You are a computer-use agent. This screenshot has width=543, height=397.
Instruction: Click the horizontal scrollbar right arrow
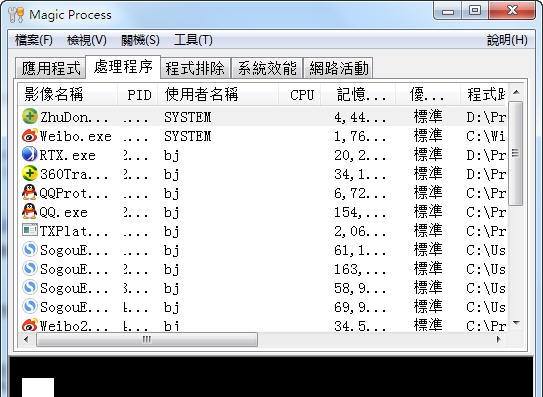coord(499,339)
